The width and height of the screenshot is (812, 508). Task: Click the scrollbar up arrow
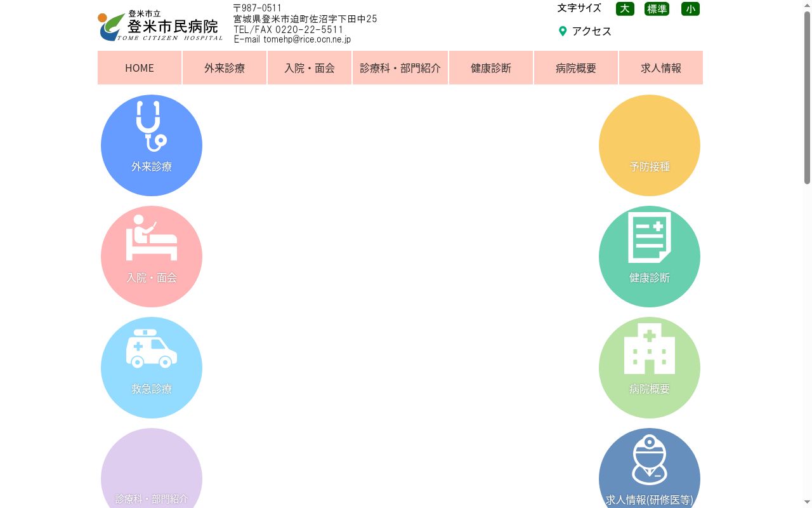click(807, 5)
